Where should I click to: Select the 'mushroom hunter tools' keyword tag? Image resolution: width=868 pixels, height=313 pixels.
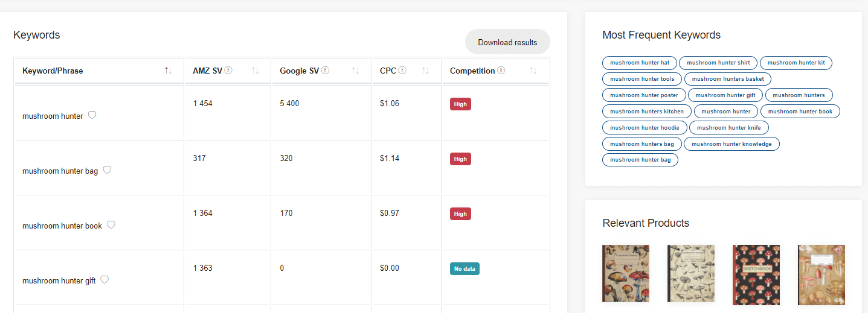(642, 79)
